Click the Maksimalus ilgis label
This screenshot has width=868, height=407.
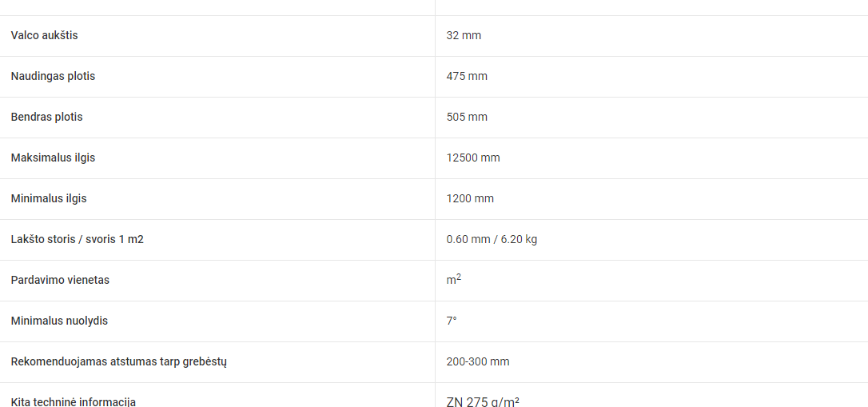(x=53, y=158)
